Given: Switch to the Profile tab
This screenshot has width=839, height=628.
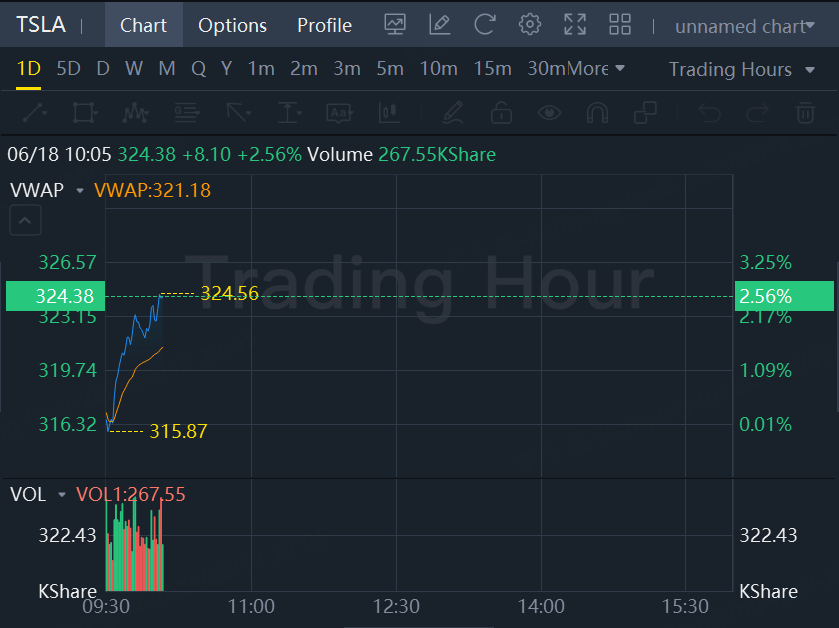Looking at the screenshot, I should click(324, 25).
